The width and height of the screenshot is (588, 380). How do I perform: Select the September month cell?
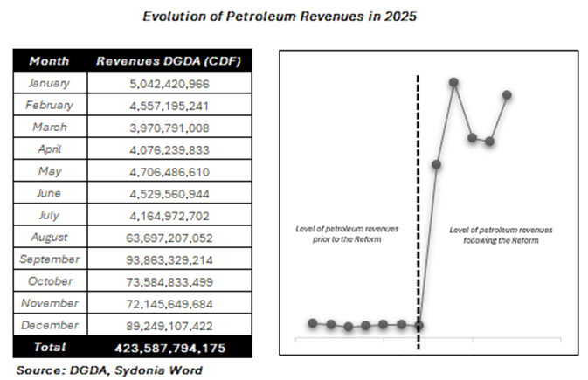coord(49,259)
